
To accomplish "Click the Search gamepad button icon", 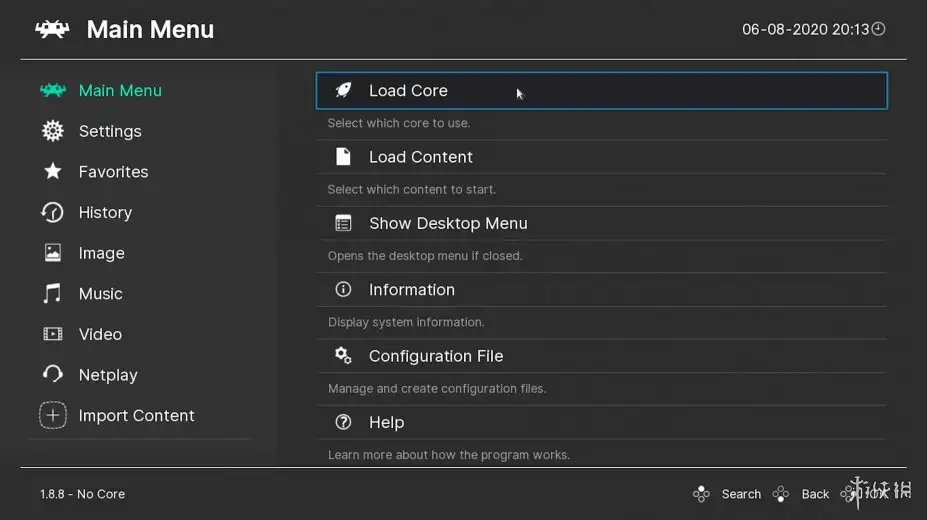I will [x=701, y=494].
